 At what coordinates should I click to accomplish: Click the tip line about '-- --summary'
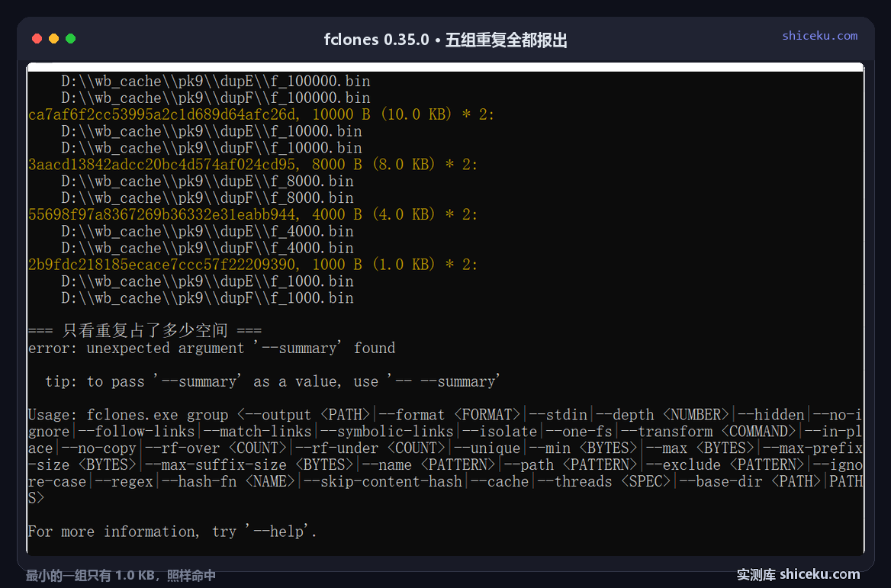(x=273, y=381)
